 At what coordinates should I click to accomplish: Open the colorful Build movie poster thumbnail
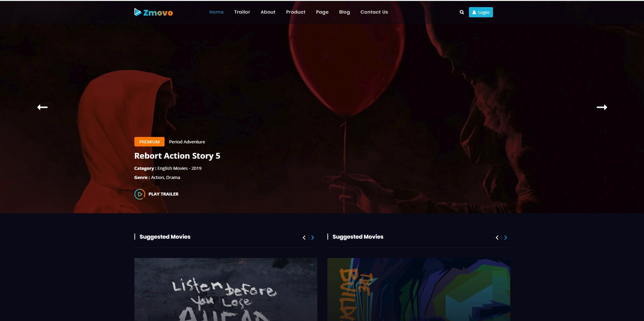point(419,289)
